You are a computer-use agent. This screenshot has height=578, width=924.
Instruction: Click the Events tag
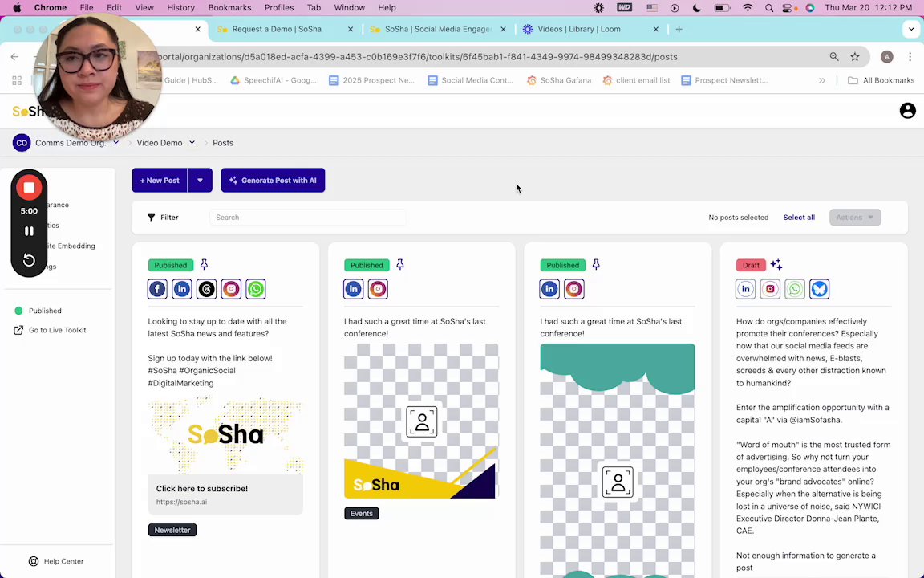[361, 513]
